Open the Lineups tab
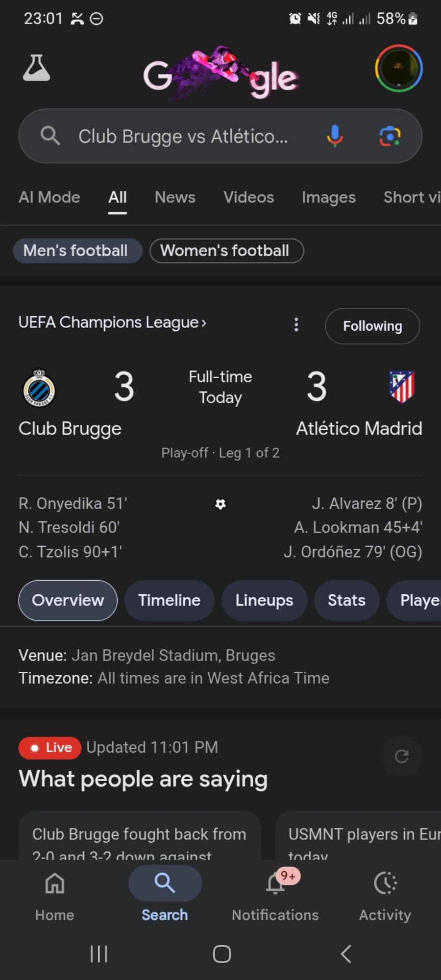The height and width of the screenshot is (980, 441). [x=264, y=600]
